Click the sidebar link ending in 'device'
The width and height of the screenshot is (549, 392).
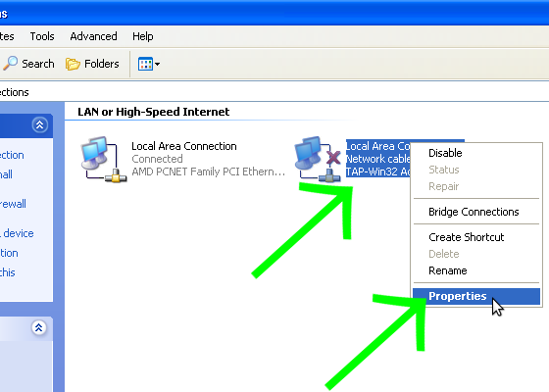17,233
